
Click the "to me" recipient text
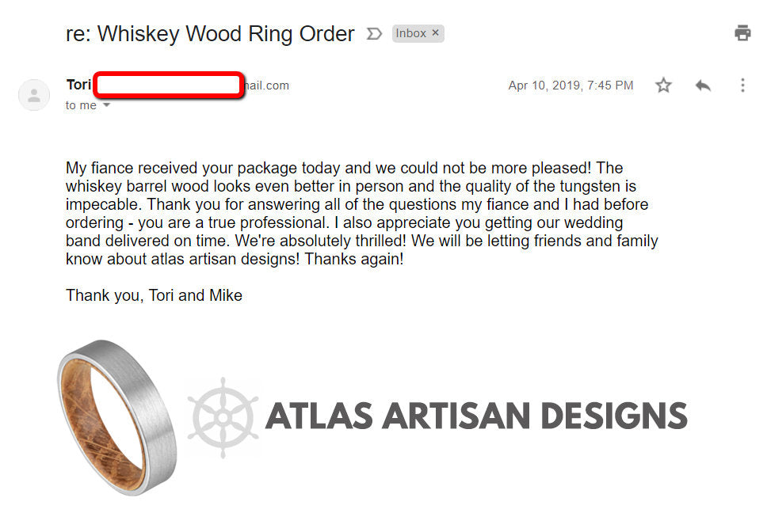81,105
